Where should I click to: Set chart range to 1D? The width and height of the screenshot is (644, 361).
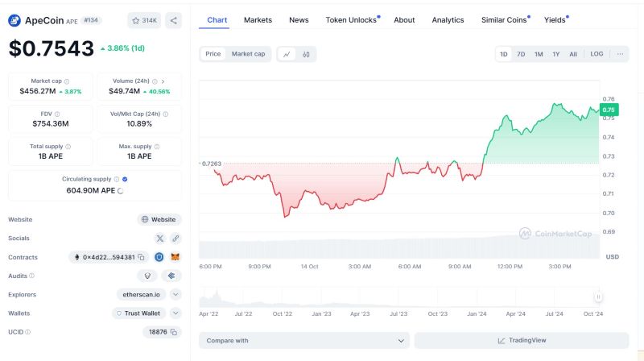[504, 54]
